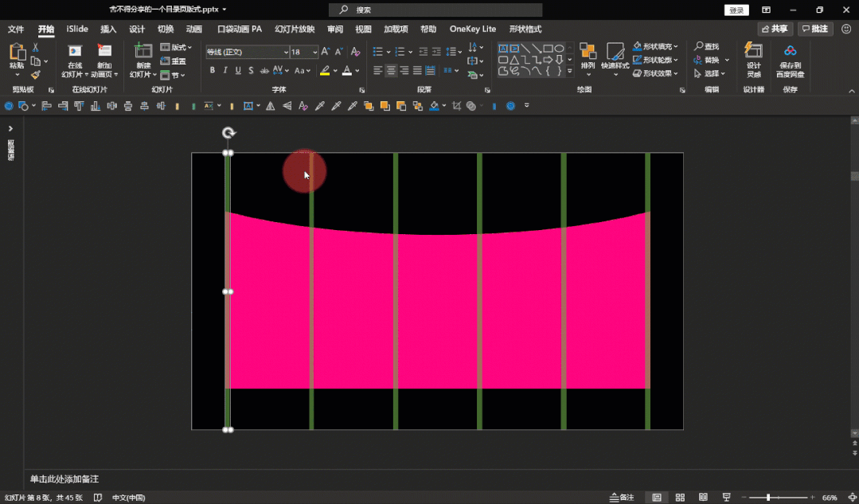Screen dimensions: 859x504
Task: Expand Shape Fill (形状填充) dropdown
Action: click(x=677, y=47)
